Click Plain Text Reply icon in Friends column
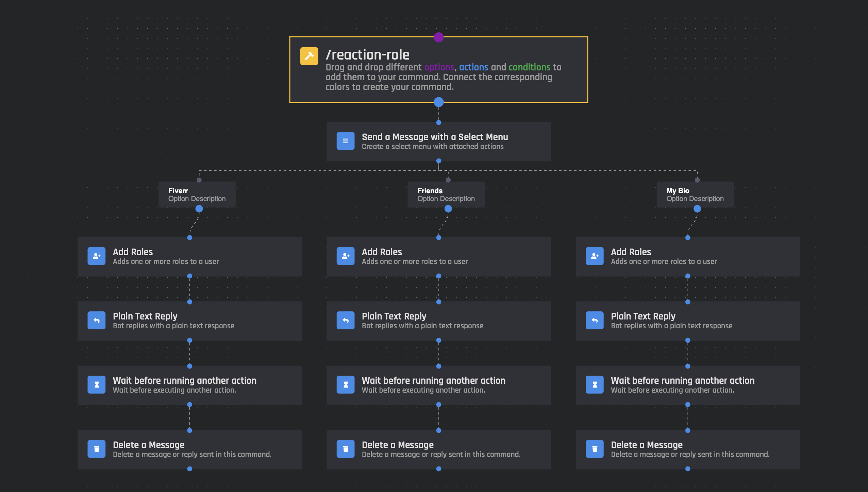The image size is (868, 492). point(346,320)
